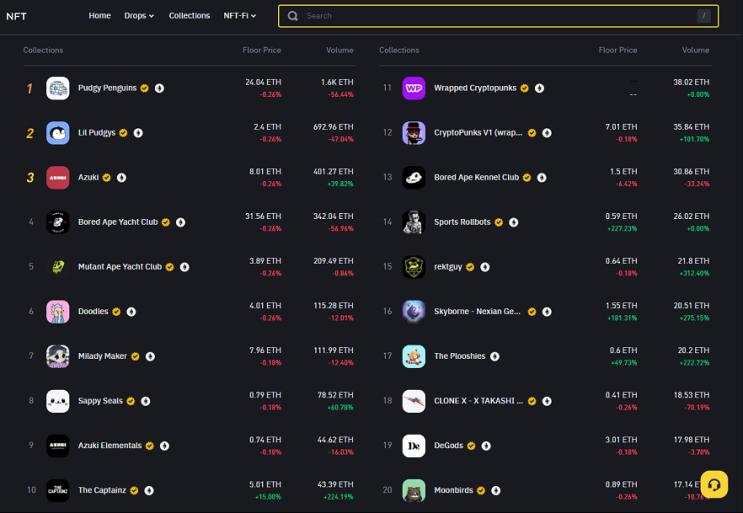
Task: Open the Bored Ape Yacht Club collection
Action: pos(118,222)
